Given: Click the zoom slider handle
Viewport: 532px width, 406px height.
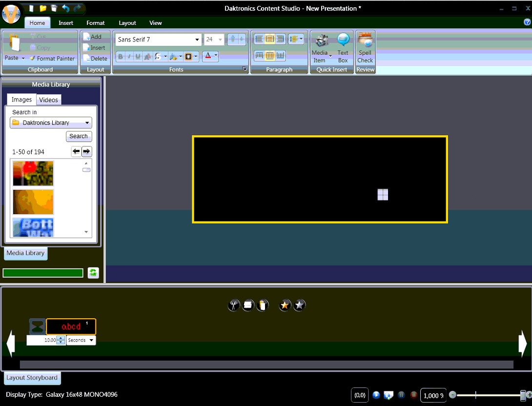Looking at the screenshot, I should point(523,395).
